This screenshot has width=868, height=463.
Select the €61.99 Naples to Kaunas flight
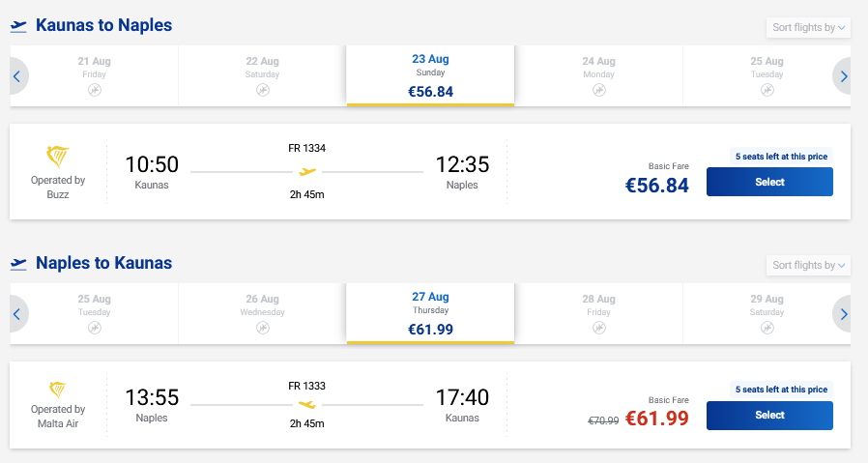pyautogui.click(x=769, y=416)
